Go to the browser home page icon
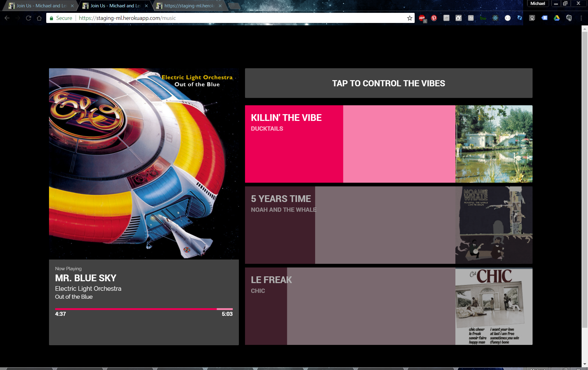The image size is (588, 370). click(39, 18)
